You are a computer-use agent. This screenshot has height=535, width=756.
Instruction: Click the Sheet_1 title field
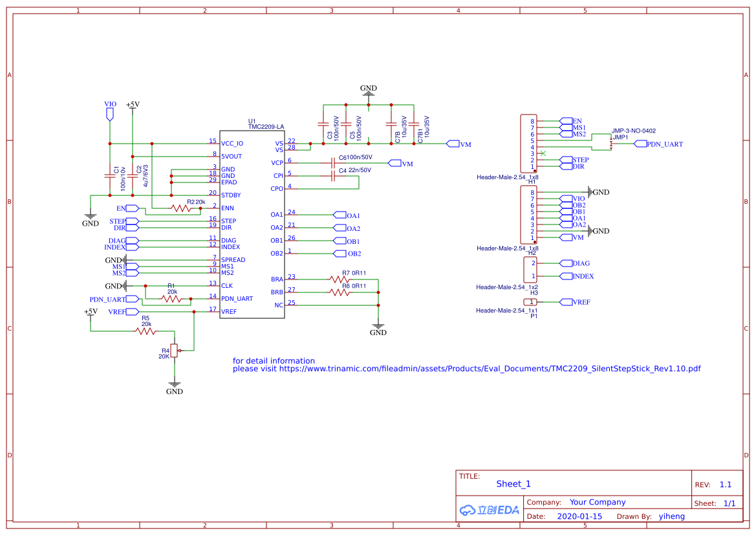513,484
